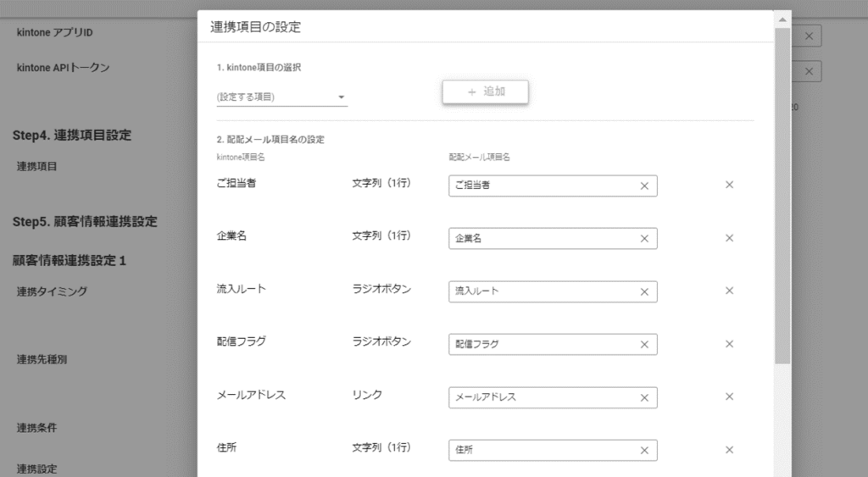
Task: Remove the ご担当者 linked item row
Action: tap(729, 185)
